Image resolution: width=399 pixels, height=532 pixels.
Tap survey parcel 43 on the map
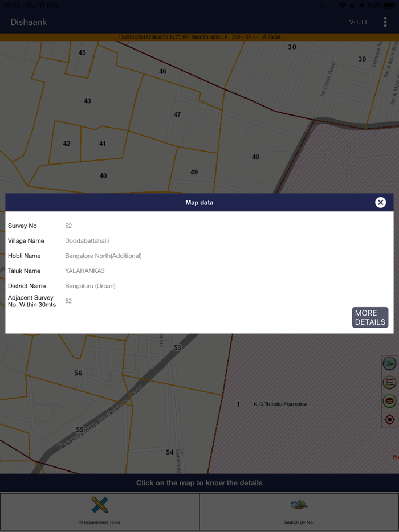pyautogui.click(x=88, y=101)
